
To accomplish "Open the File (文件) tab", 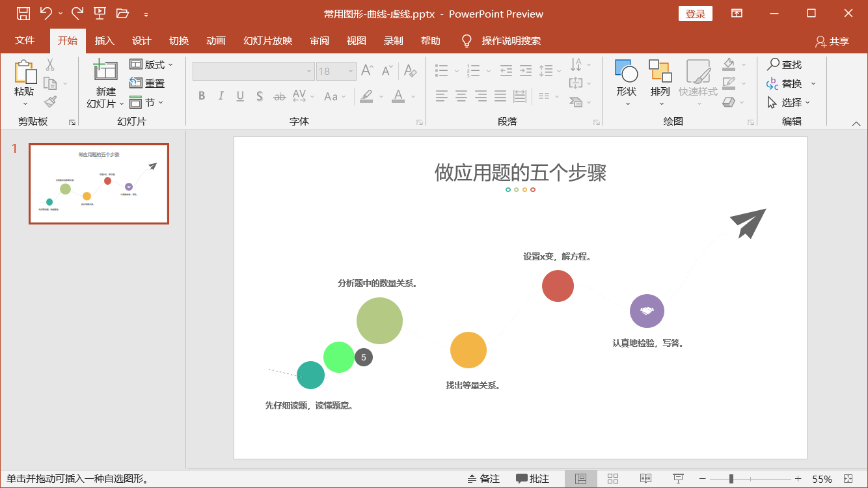I will 25,40.
